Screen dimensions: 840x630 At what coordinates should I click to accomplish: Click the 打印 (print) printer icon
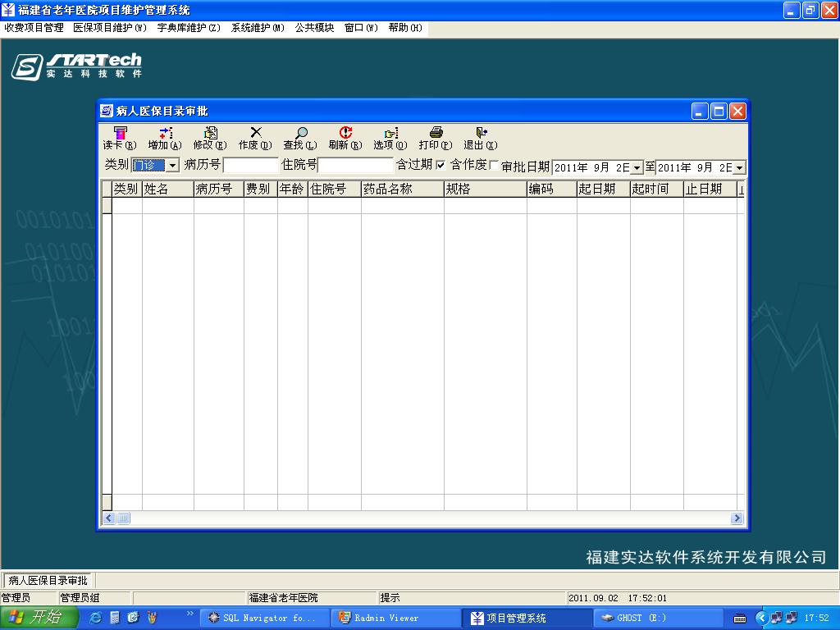(x=436, y=138)
